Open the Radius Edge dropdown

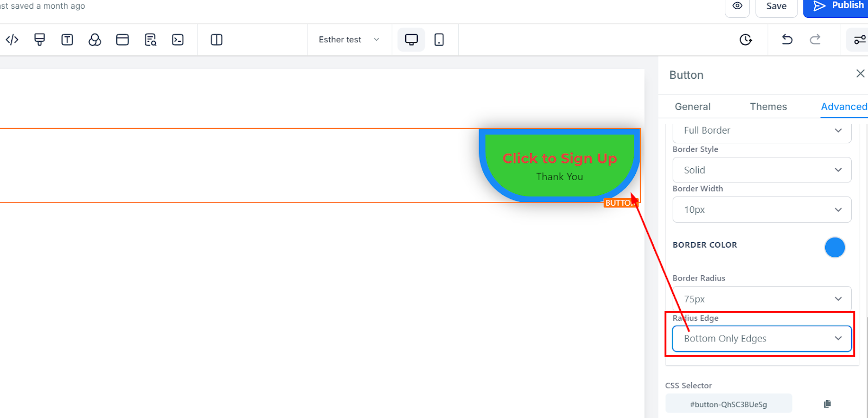click(x=762, y=339)
